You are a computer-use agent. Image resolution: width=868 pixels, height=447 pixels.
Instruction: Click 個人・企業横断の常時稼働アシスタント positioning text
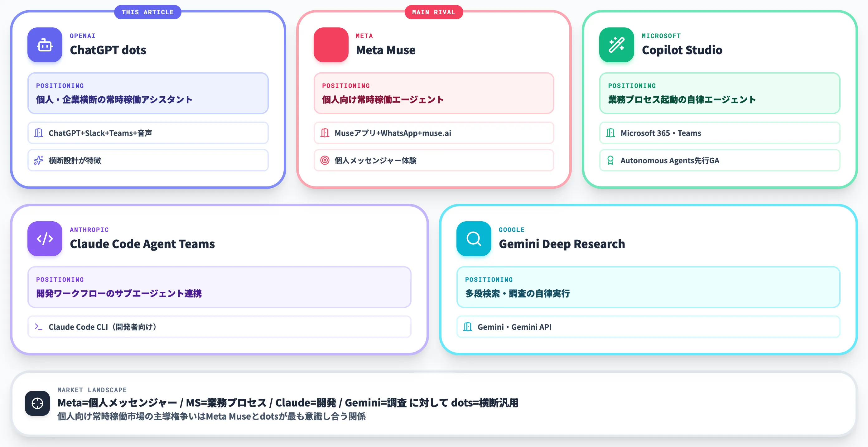pos(114,99)
